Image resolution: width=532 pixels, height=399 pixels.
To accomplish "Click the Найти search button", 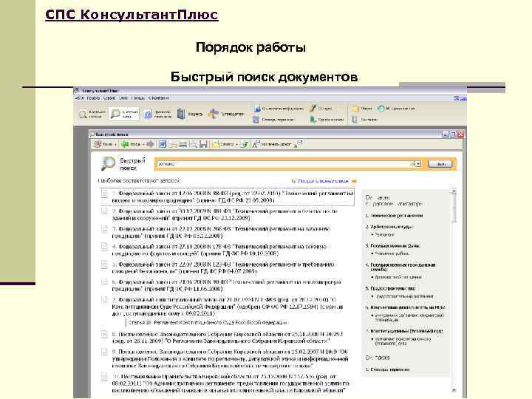I will pyautogui.click(x=440, y=164).
